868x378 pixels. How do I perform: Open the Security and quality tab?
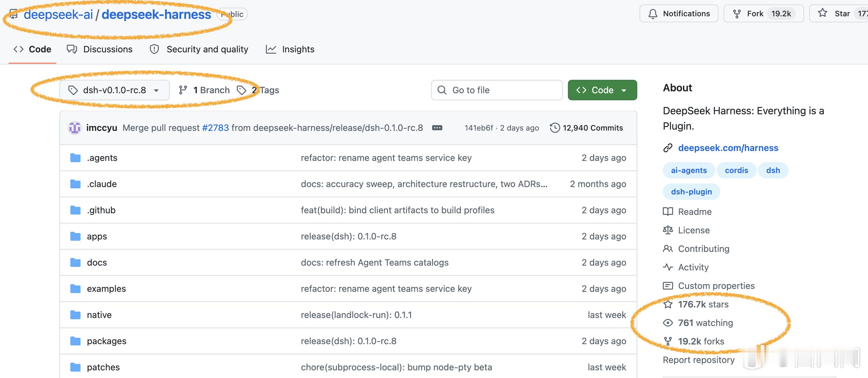pyautogui.click(x=199, y=49)
